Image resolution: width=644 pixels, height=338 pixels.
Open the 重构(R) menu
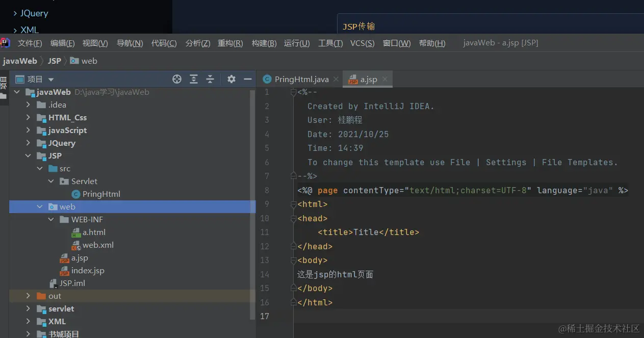click(x=230, y=43)
